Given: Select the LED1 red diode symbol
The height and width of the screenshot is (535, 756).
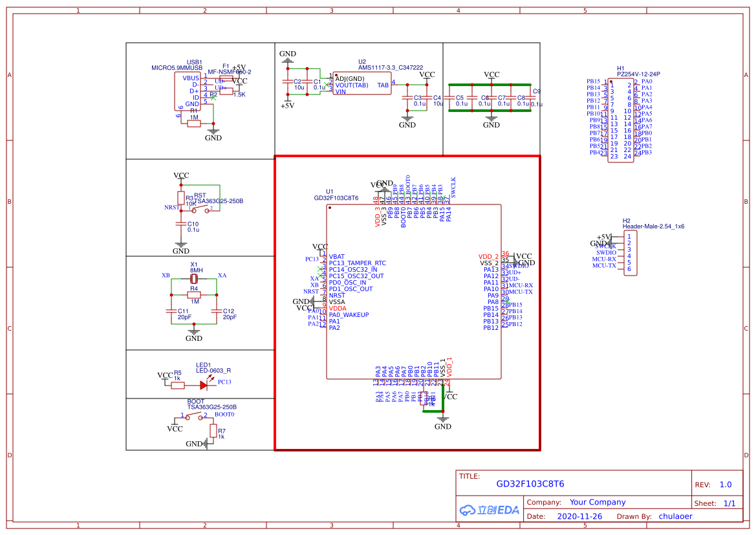Looking at the screenshot, I should pyautogui.click(x=204, y=385).
